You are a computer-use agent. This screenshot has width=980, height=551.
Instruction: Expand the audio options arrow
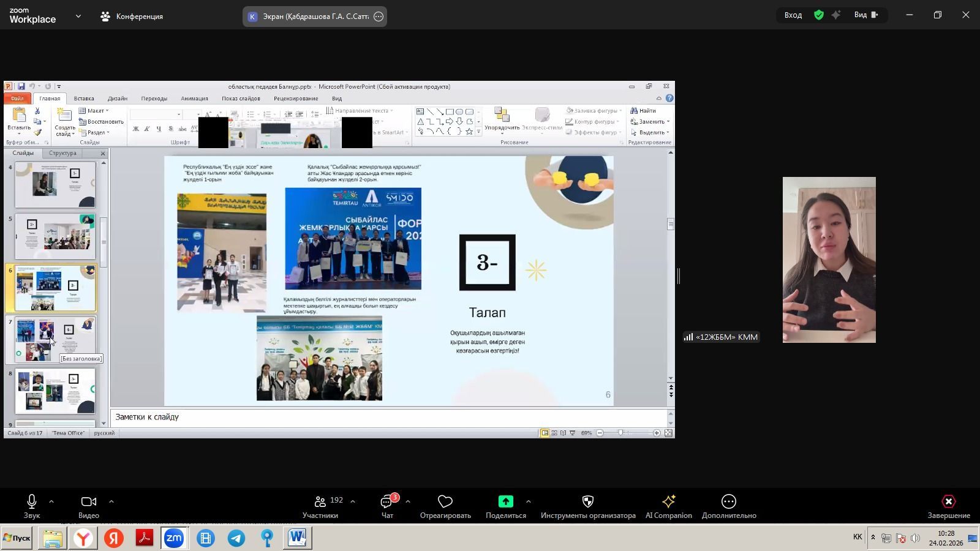coord(51,501)
